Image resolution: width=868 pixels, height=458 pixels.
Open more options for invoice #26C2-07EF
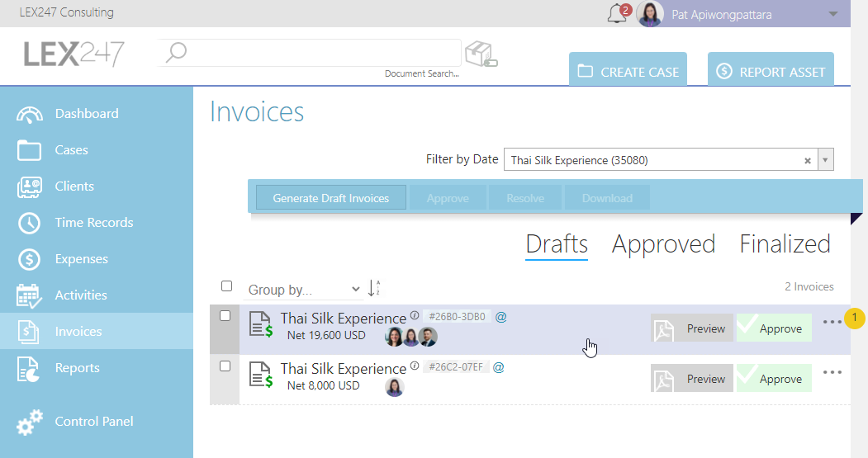point(832,372)
